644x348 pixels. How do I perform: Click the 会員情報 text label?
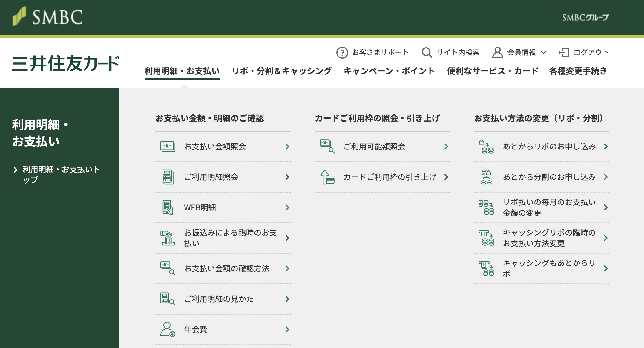click(522, 52)
